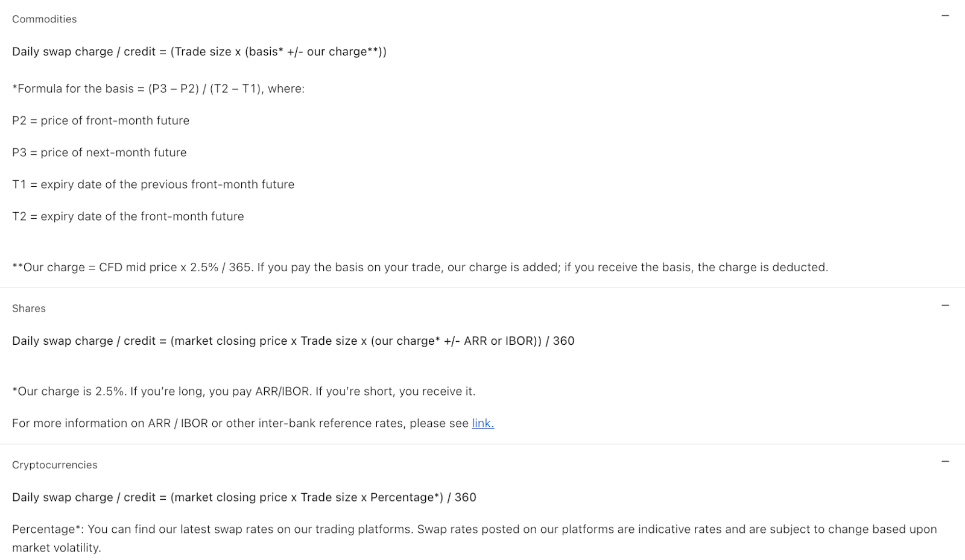This screenshot has width=965, height=560.
Task: Click the CFD mid price charge footnote
Action: 420,267
